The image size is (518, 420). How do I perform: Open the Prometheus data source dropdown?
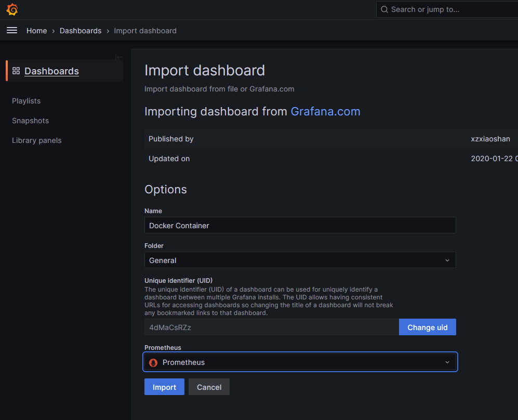pyautogui.click(x=300, y=362)
